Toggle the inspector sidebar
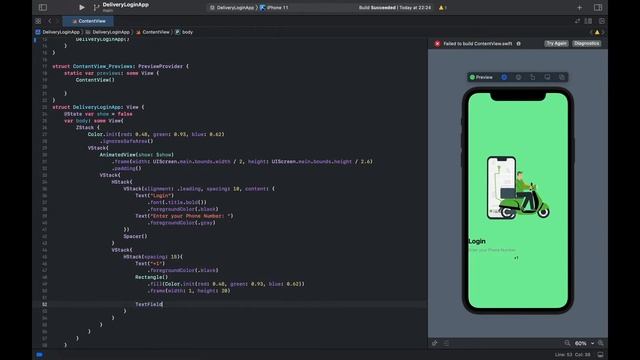This screenshot has width=640, height=360. point(598,7)
